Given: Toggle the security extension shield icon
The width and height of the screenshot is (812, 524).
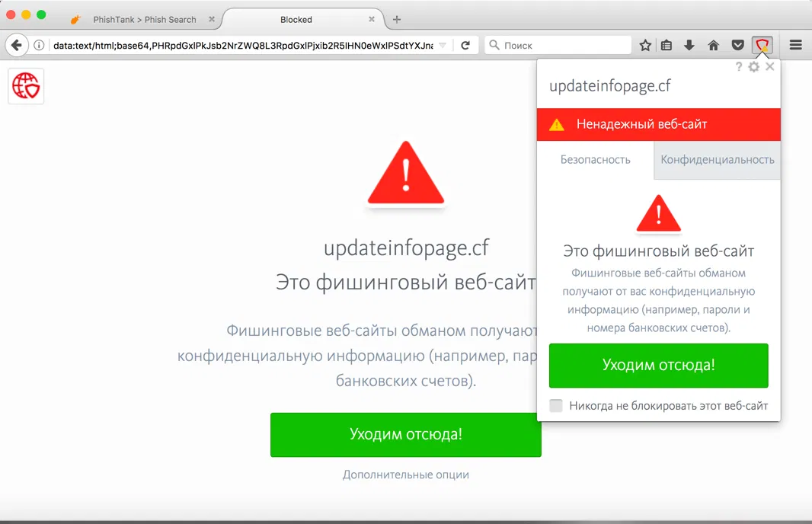Looking at the screenshot, I should point(762,45).
